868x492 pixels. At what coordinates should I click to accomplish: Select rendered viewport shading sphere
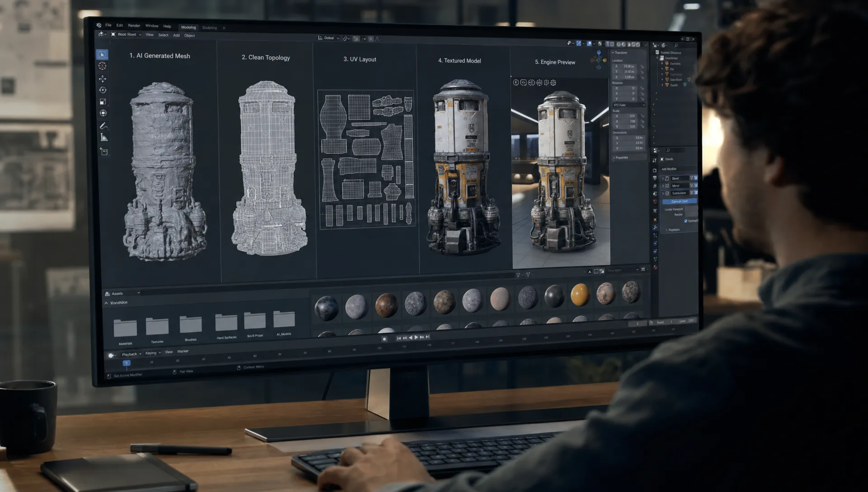638,44
